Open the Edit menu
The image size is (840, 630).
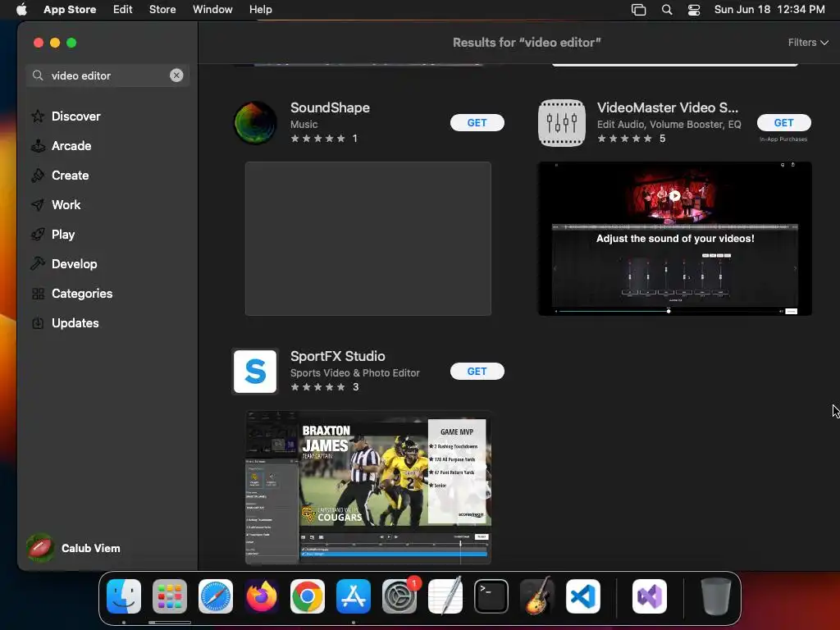[x=123, y=10]
